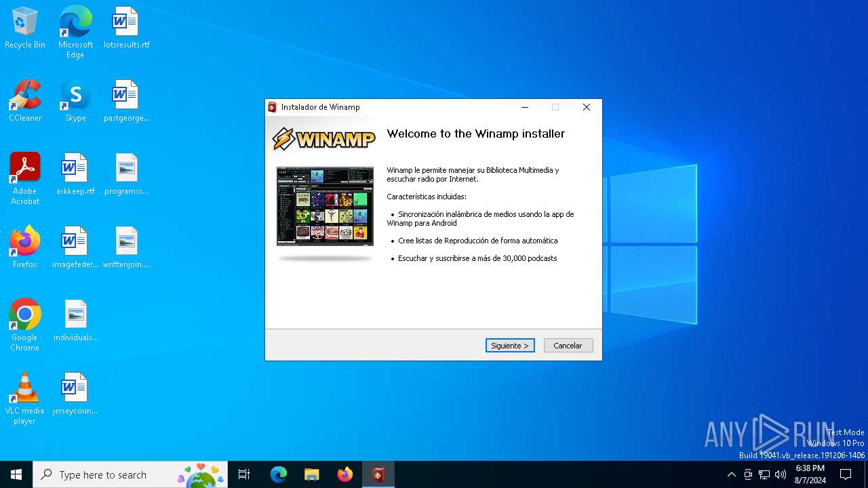The image size is (868, 488).
Task: Select the Google Chrome desktop shortcut
Action: 25,325
